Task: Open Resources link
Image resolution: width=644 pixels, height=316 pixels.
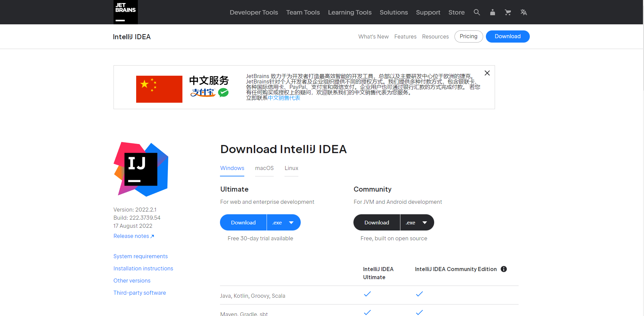Action: 435,37
